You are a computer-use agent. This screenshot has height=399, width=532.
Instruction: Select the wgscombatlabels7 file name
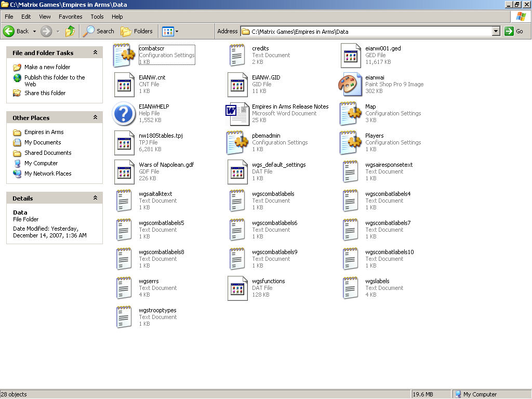[388, 223]
